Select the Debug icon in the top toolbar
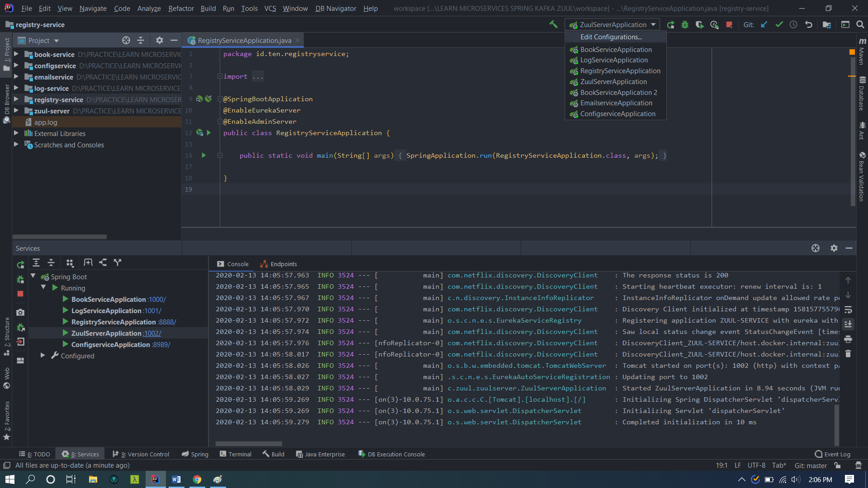 tap(685, 24)
